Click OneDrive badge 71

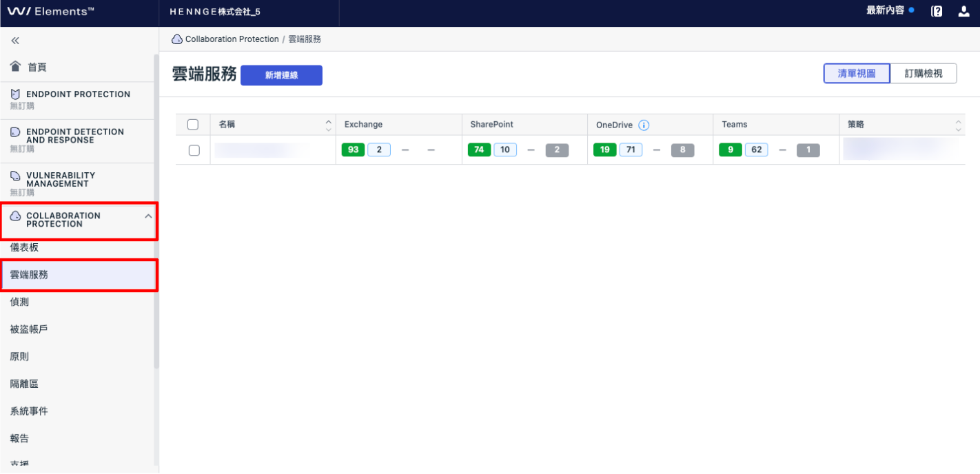point(631,150)
